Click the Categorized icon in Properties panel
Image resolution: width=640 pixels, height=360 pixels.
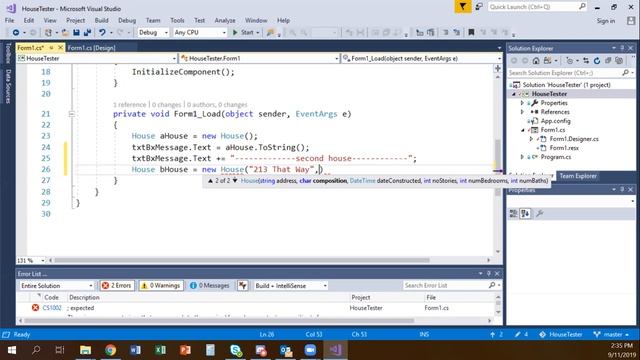pyautogui.click(x=513, y=213)
